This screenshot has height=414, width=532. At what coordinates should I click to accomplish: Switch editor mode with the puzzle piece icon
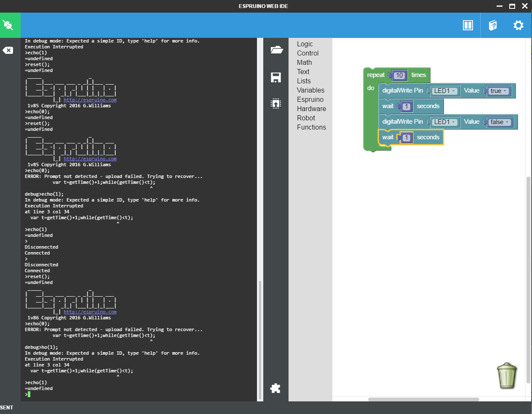(x=275, y=388)
